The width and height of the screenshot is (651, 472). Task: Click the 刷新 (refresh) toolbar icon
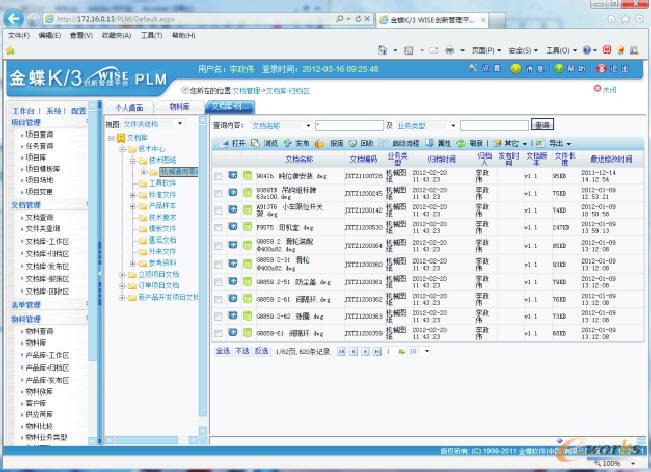tap(460, 143)
